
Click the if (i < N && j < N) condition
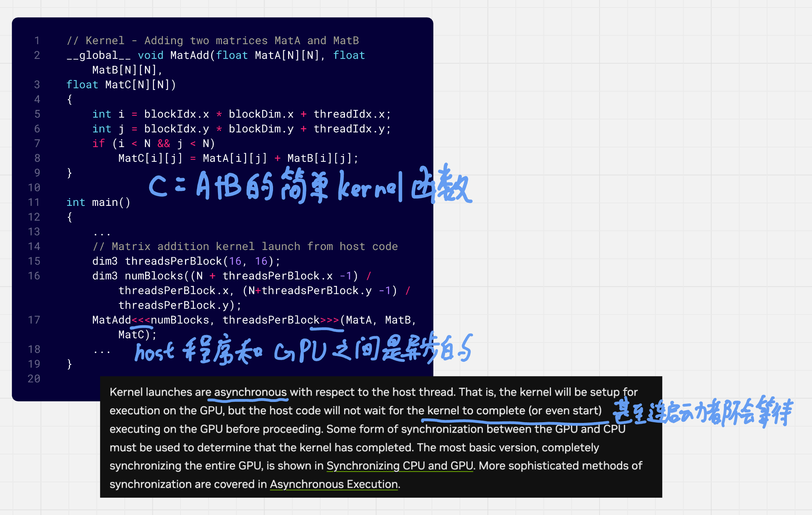[154, 143]
